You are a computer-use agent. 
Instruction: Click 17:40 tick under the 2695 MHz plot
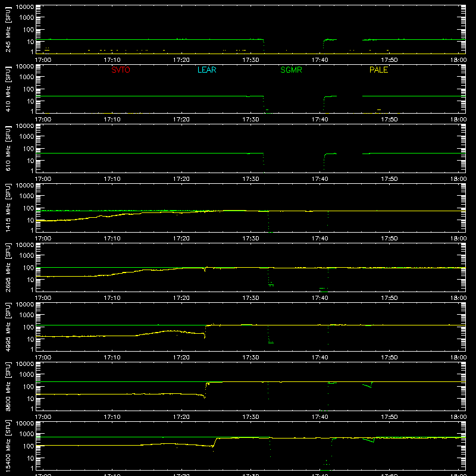[320, 298]
